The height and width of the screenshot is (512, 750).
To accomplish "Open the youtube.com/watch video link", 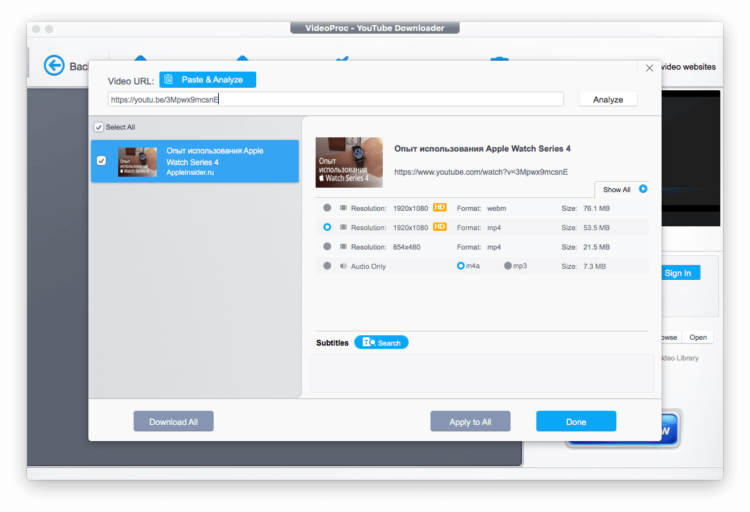I will (x=481, y=172).
